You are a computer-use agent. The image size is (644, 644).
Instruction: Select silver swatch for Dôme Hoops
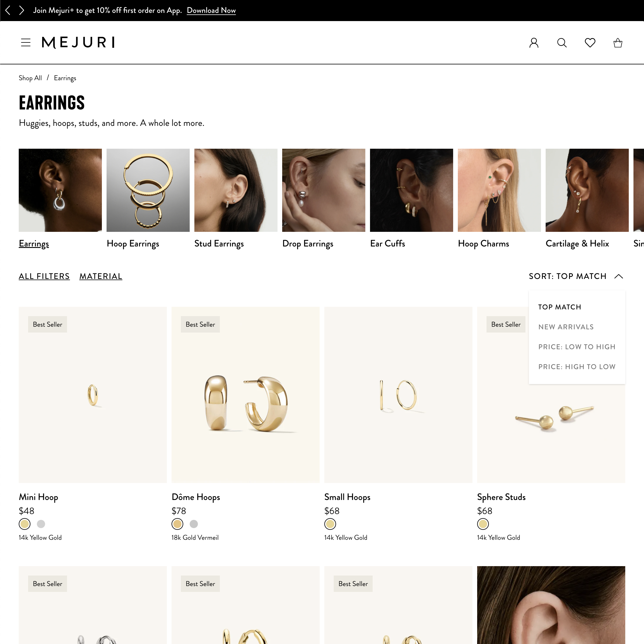(194, 524)
